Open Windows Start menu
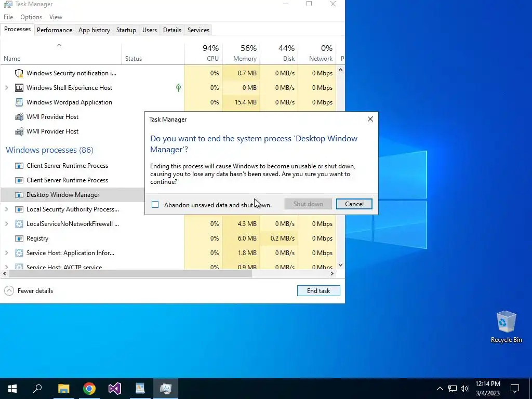The width and height of the screenshot is (532, 399). pyautogui.click(x=12, y=389)
